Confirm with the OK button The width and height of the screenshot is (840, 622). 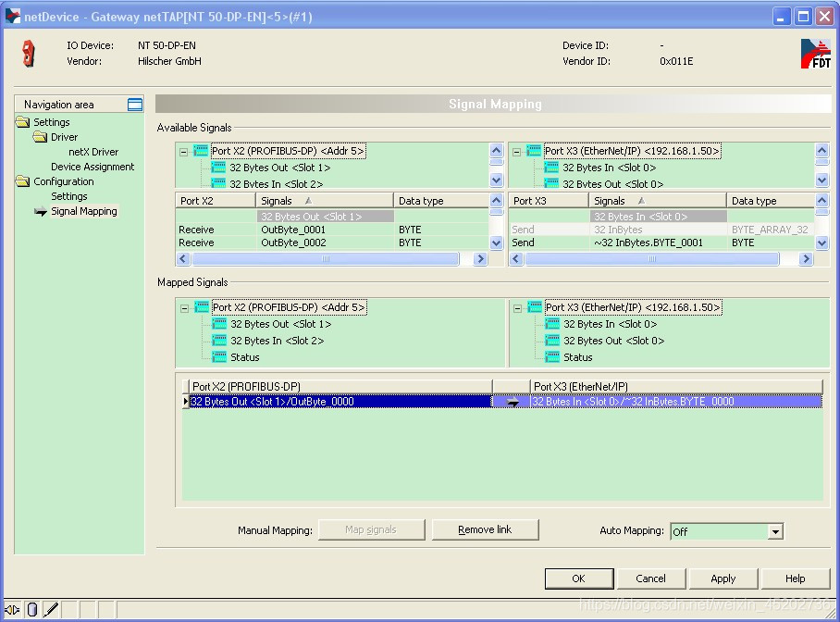tap(578, 578)
